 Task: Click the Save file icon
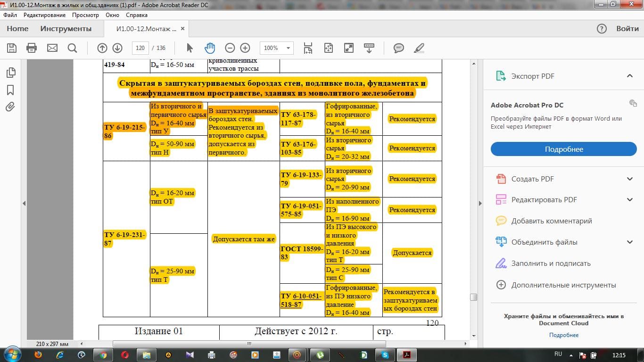[x=12, y=48]
